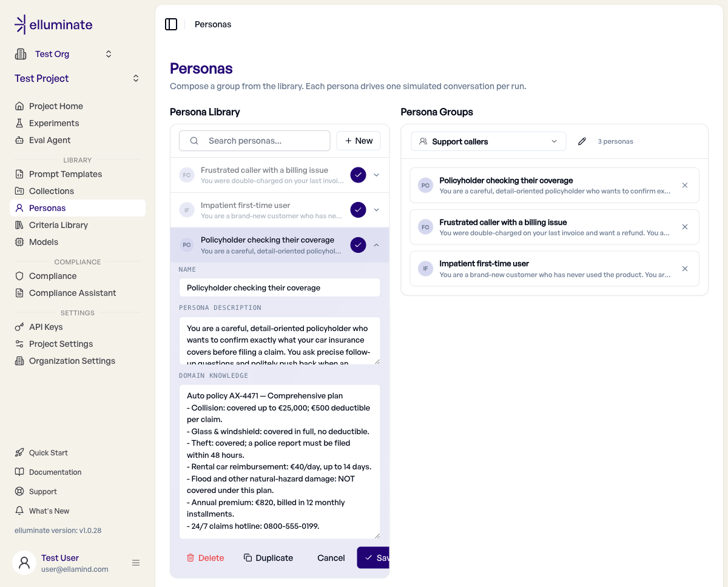
Task: Navigate to Prompt Templates
Action: tap(78, 174)
